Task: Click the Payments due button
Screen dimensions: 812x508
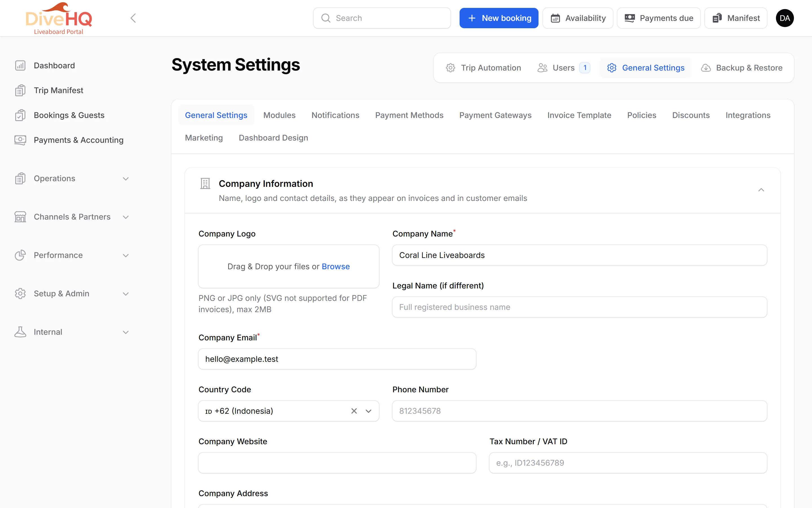Action: [658, 18]
